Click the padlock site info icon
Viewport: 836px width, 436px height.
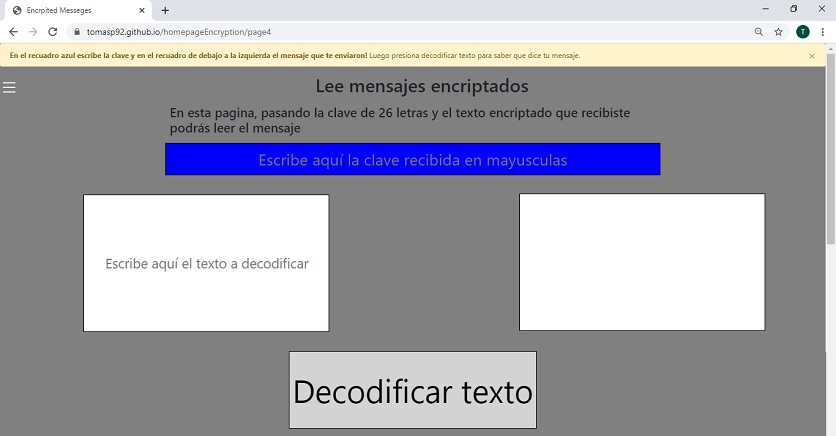click(76, 32)
